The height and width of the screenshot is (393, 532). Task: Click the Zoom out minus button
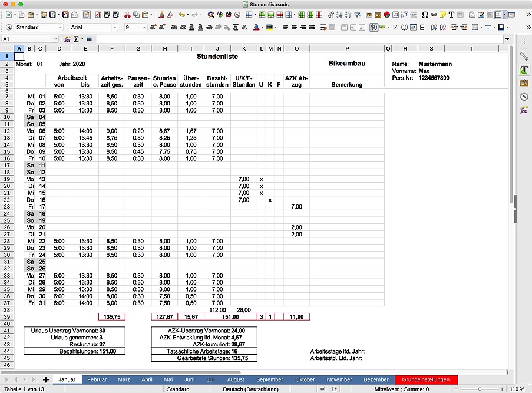(x=457, y=389)
